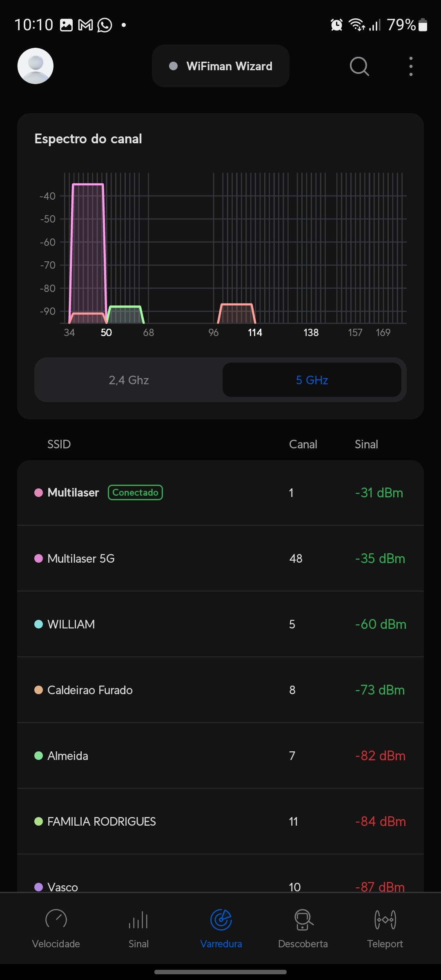The width and height of the screenshot is (441, 980).
Task: Open the user profile avatar
Action: coord(36,66)
